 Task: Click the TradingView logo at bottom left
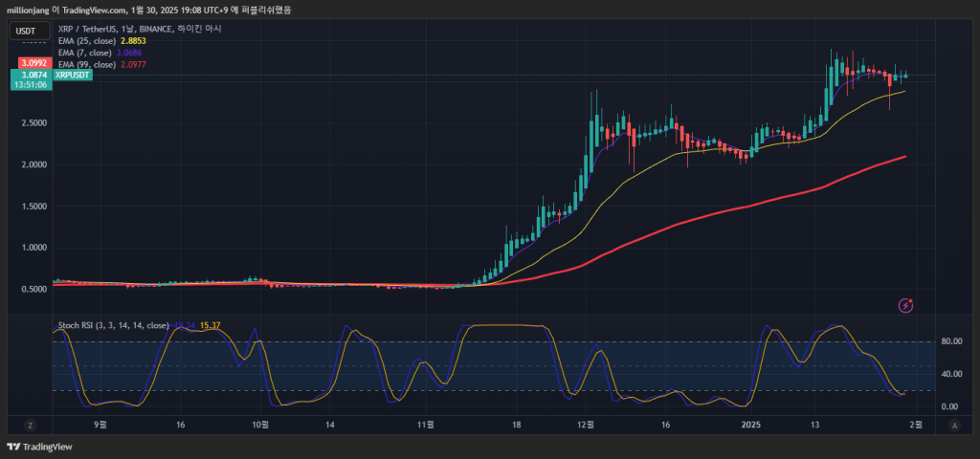click(38, 447)
